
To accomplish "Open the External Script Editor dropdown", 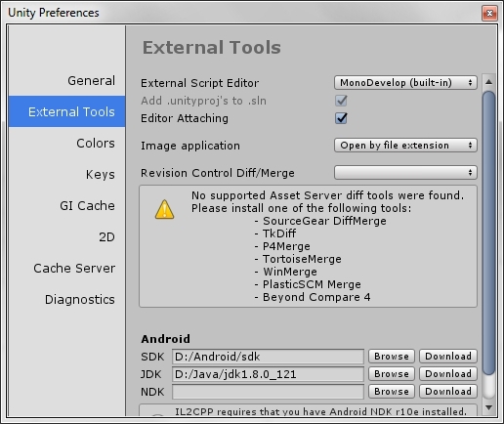I will 405,83.
